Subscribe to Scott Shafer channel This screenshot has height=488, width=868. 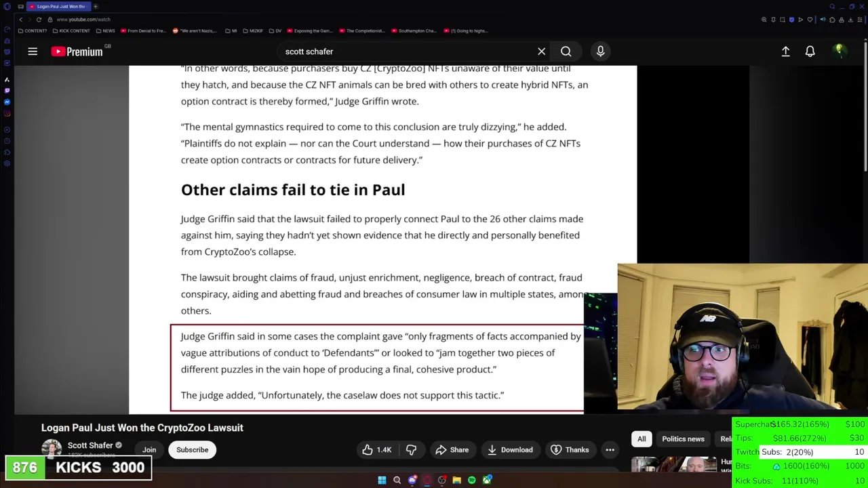click(192, 450)
